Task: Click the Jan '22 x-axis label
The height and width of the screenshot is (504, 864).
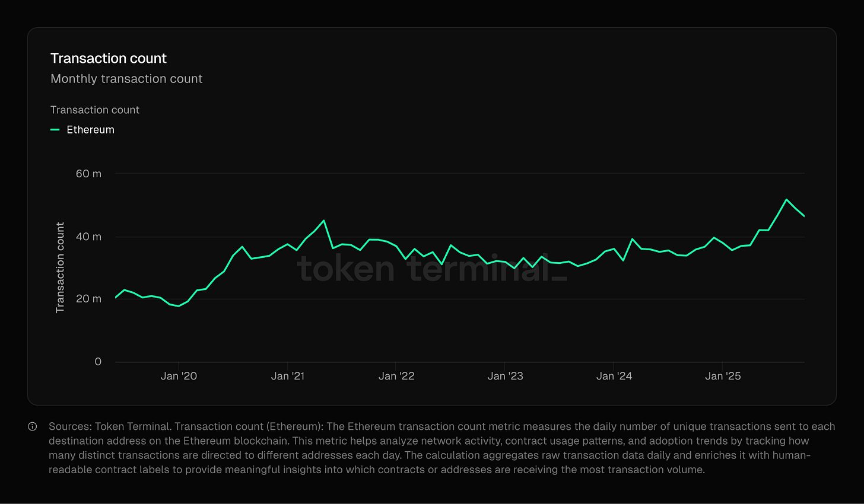Action: pyautogui.click(x=396, y=376)
